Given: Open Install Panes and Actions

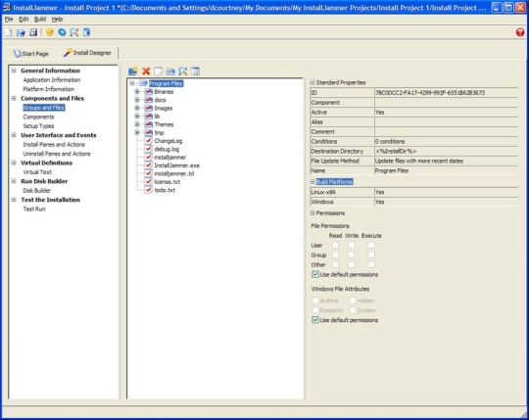Looking at the screenshot, I should click(54, 144).
